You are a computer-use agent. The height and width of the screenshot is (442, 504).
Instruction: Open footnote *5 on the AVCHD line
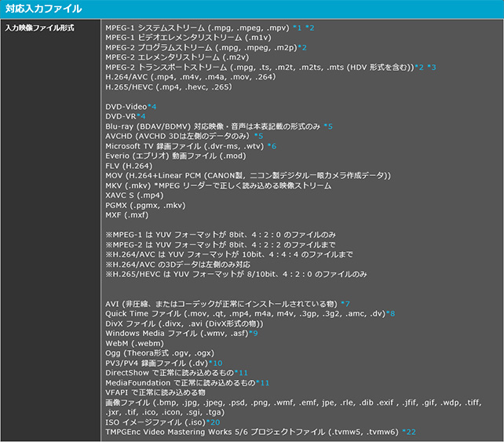259,137
